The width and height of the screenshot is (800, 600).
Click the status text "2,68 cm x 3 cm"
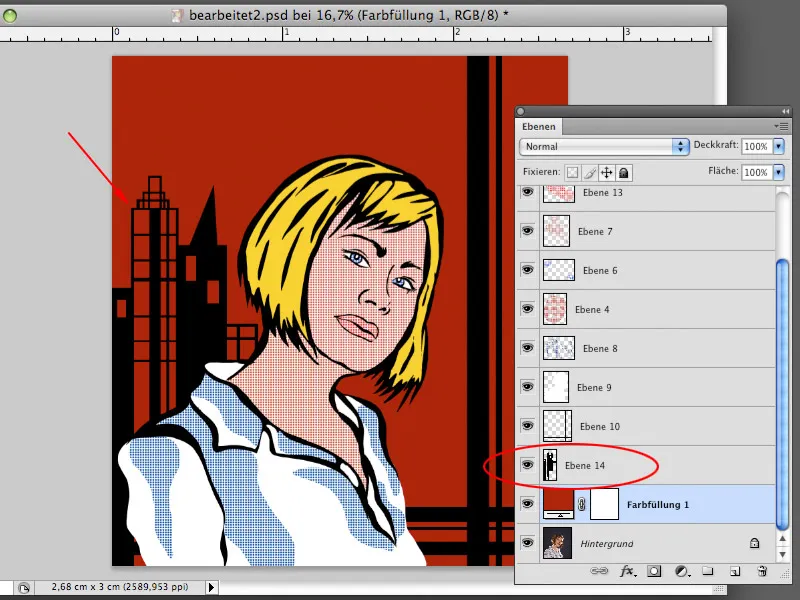tap(84, 587)
